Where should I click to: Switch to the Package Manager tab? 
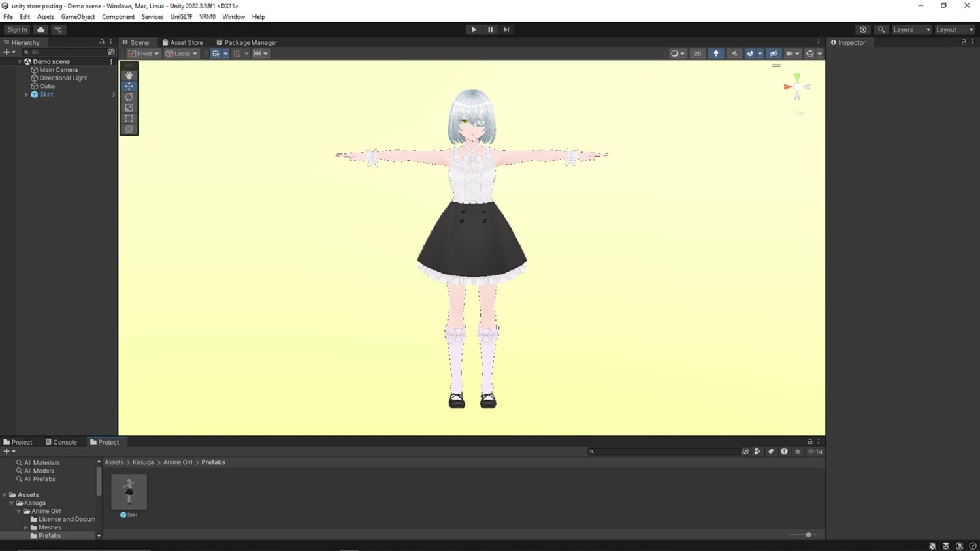pyautogui.click(x=246, y=42)
